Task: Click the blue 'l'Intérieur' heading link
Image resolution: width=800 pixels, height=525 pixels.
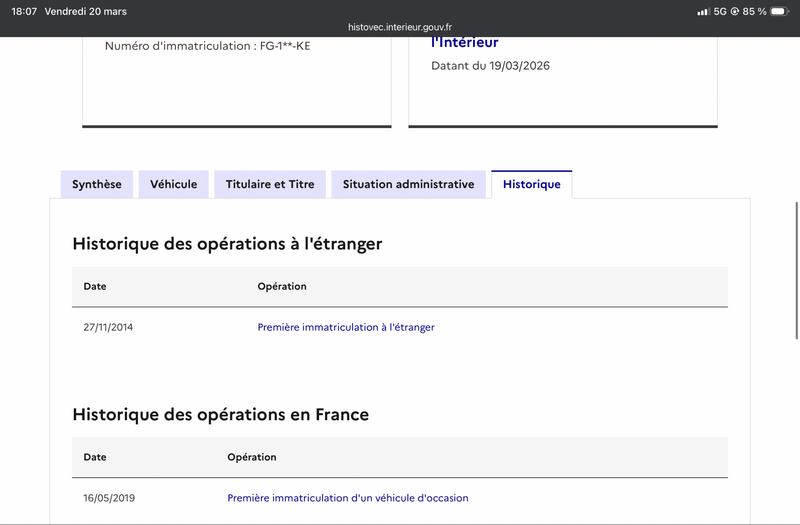Action: [x=464, y=43]
